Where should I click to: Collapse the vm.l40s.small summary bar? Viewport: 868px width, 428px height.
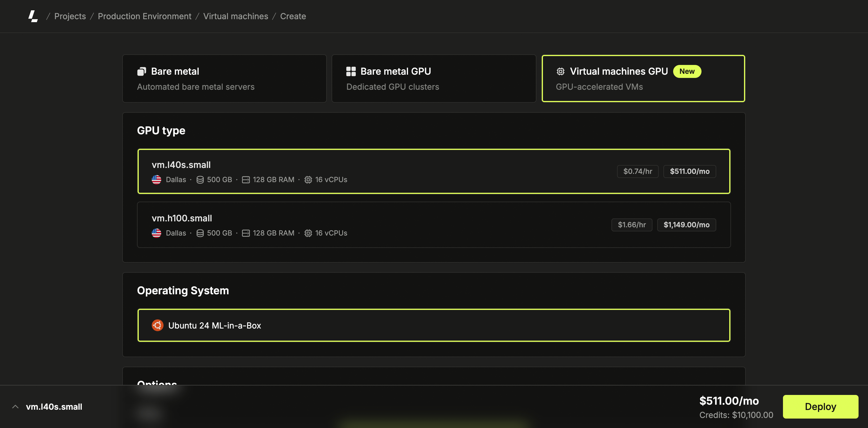click(15, 406)
